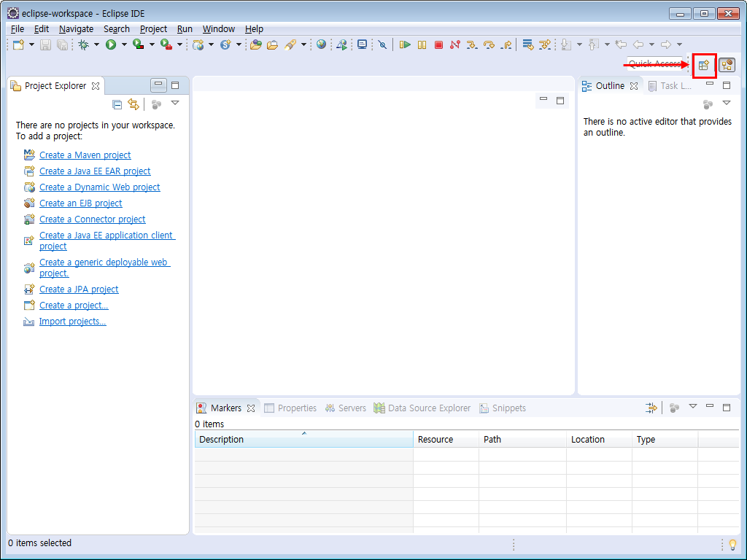Image resolution: width=747 pixels, height=560 pixels.
Task: Click in the Quick Access search field
Action: tap(655, 64)
